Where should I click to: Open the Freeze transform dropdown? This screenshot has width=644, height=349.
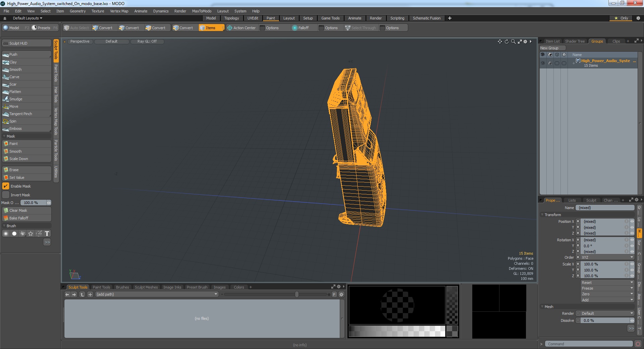click(607, 288)
